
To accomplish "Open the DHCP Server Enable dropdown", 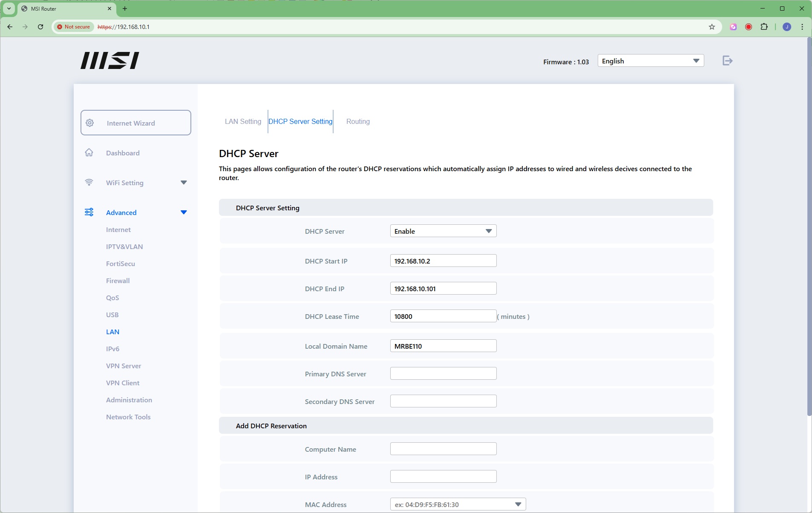I will [x=443, y=231].
